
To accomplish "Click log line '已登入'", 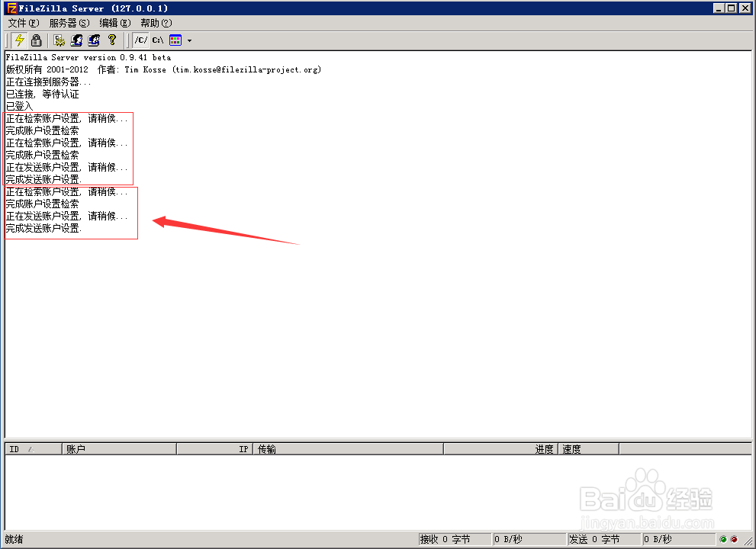I will [x=19, y=106].
